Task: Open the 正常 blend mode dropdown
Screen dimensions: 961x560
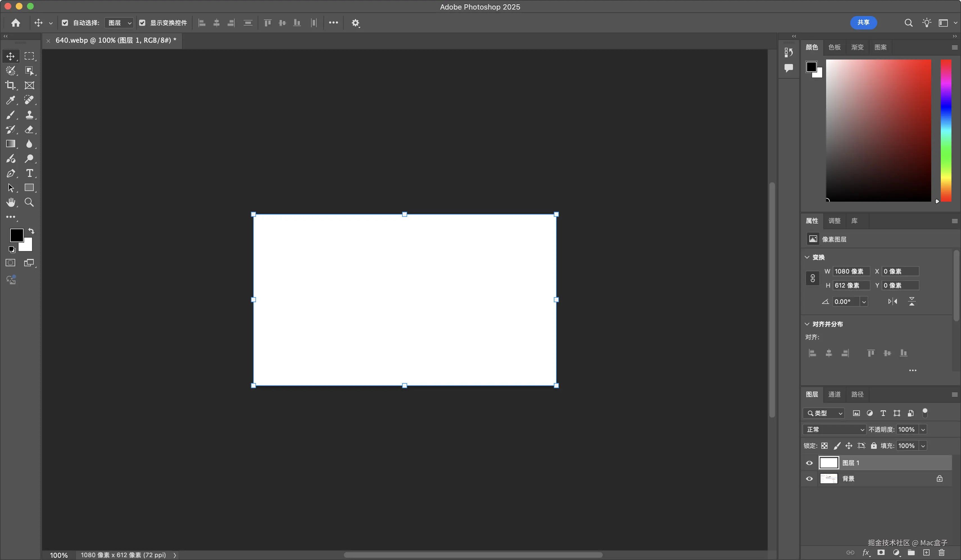Action: pyautogui.click(x=834, y=429)
